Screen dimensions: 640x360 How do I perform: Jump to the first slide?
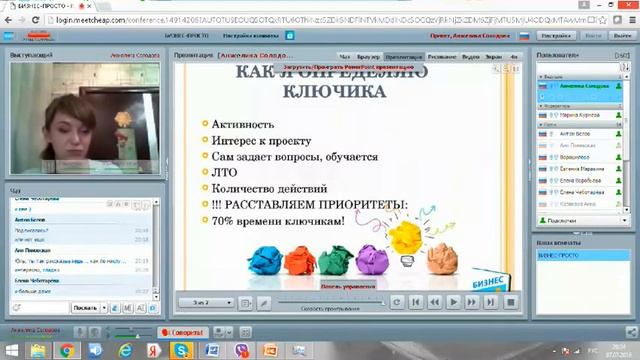(416, 302)
